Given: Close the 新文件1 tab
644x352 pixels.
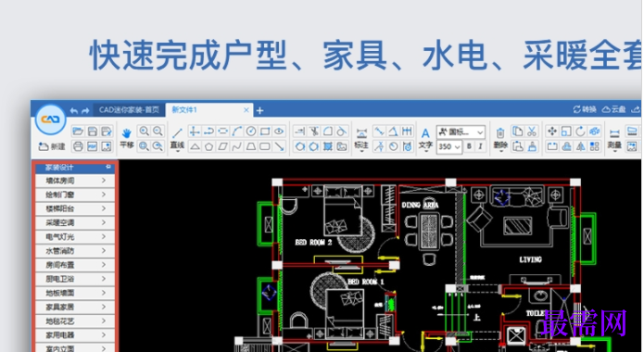Looking at the screenshot, I should coord(246,110).
